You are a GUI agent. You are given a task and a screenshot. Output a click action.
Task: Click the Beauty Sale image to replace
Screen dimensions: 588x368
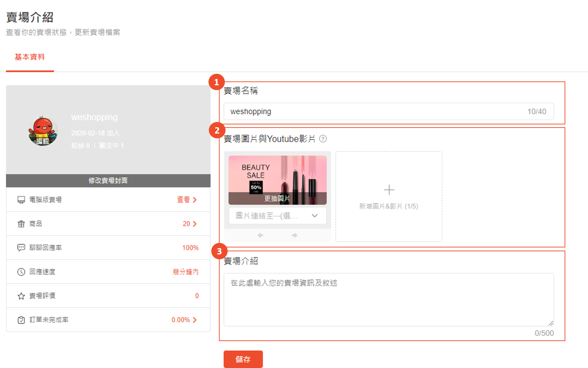point(277,180)
